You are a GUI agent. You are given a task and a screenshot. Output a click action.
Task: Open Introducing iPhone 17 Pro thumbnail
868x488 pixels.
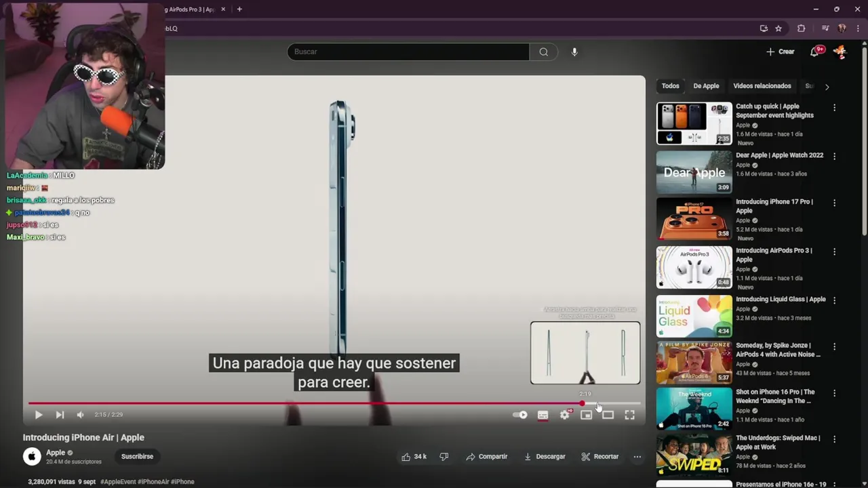(694, 219)
